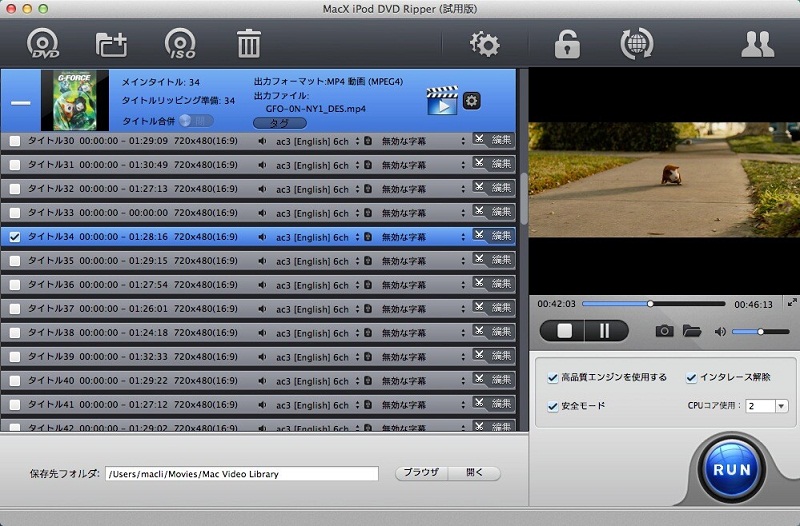The height and width of the screenshot is (526, 800).
Task: Take a snapshot with the camera icon
Action: (664, 331)
